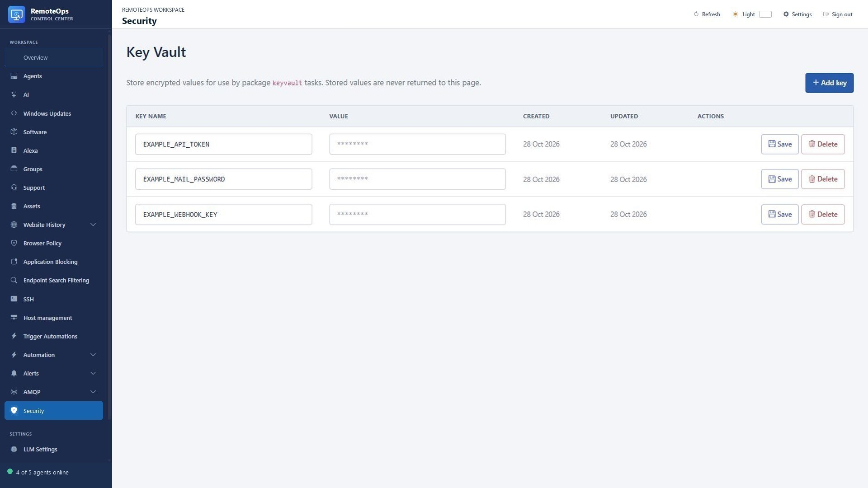The width and height of the screenshot is (868, 488).
Task: Open Application Blocking via its icon
Action: (x=14, y=262)
